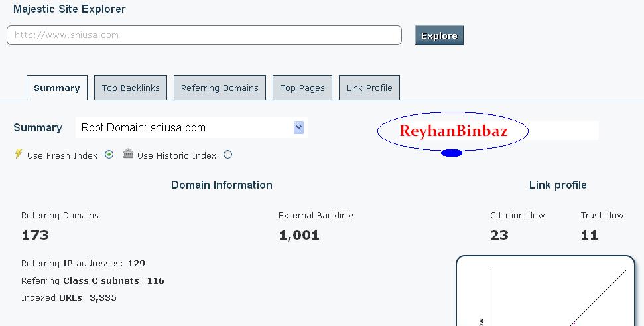Screen dimensions: 644x326
Task: Click the Referring Domains value 173
Action: [x=35, y=235]
